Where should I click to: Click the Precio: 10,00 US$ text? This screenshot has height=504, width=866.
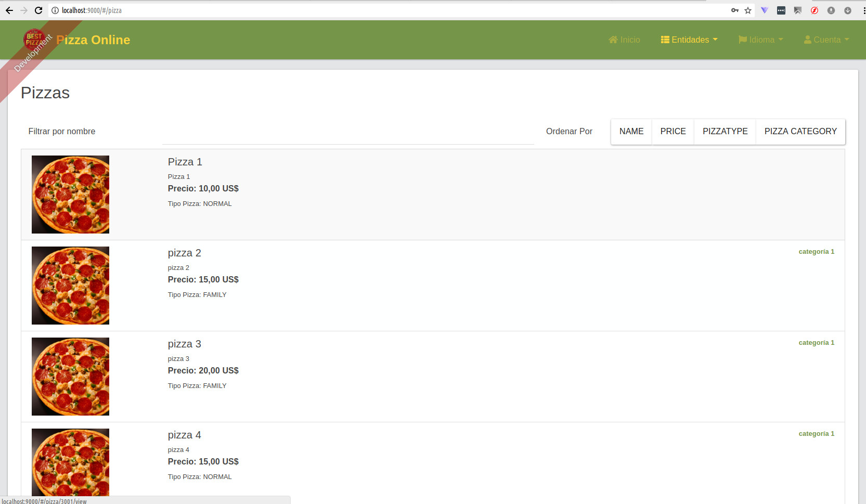[203, 189]
